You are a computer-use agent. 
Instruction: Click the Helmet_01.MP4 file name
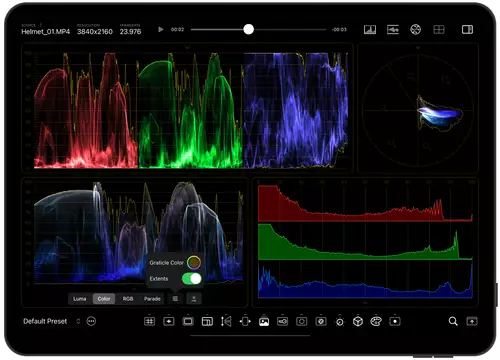(46, 32)
